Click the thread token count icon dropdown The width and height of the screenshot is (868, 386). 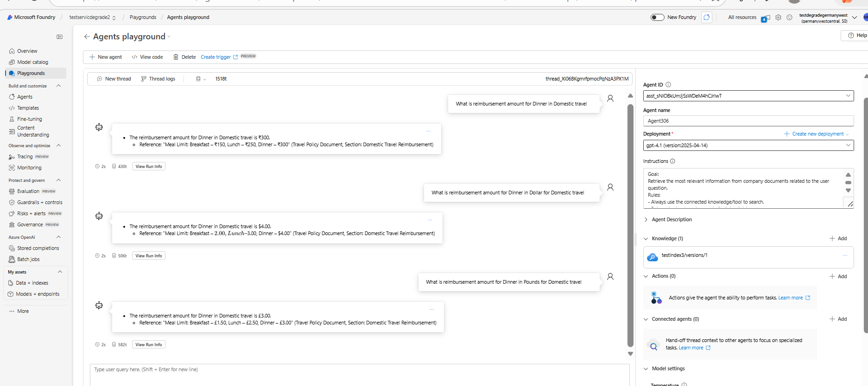point(201,79)
